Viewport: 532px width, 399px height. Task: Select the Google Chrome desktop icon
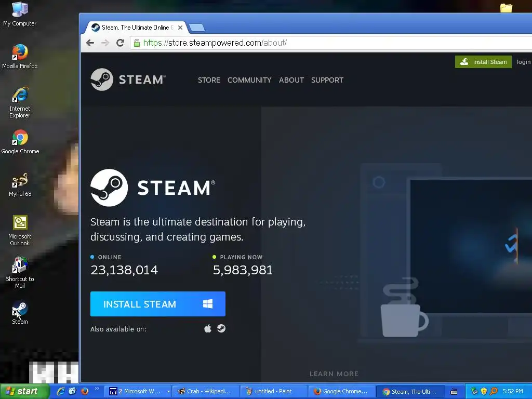[x=20, y=141]
